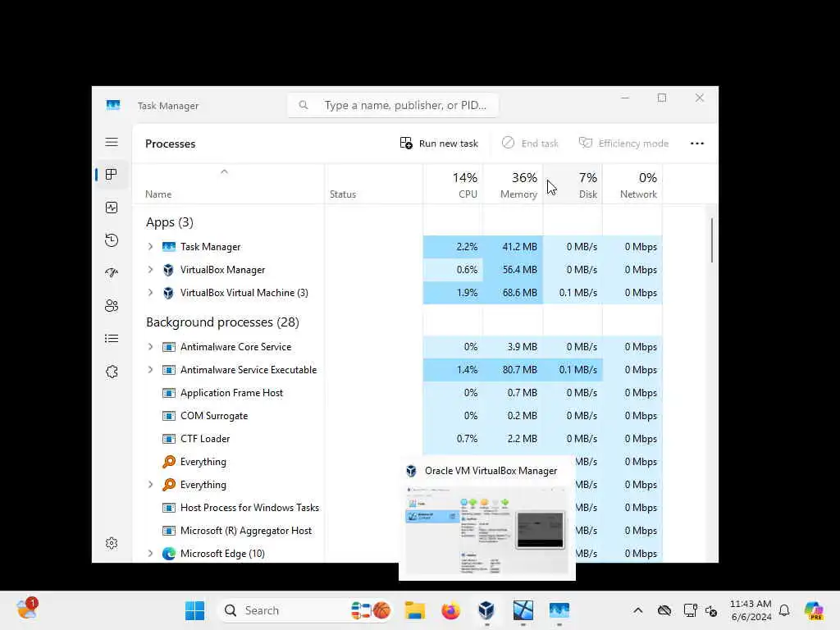Click the VirtualBox VM window taskbar icon
Image resolution: width=840 pixels, height=630 pixels.
click(x=523, y=610)
